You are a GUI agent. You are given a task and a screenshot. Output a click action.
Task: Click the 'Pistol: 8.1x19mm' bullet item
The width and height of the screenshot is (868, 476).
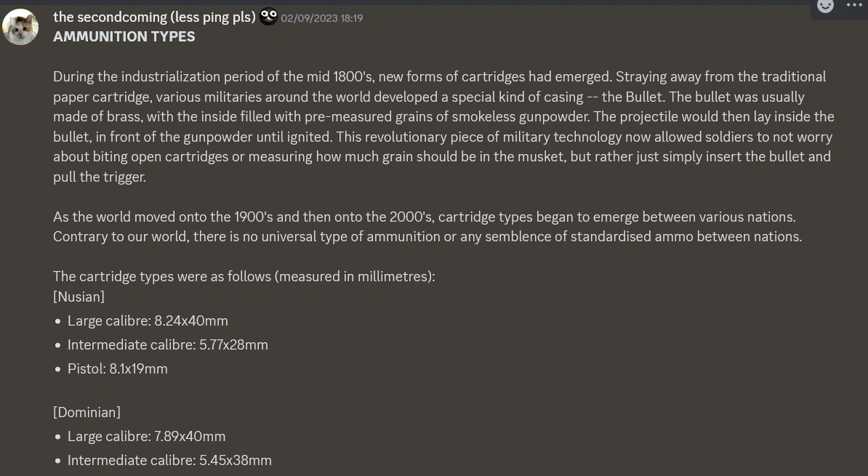pyautogui.click(x=117, y=368)
